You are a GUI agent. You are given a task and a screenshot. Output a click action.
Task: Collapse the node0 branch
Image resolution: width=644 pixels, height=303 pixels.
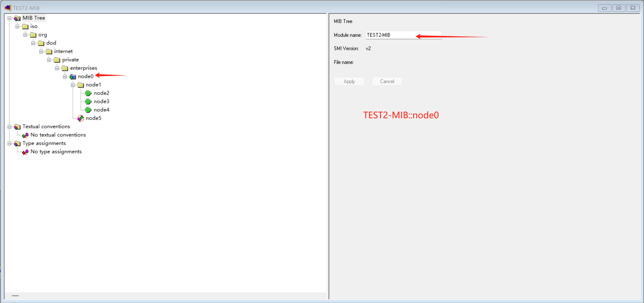coord(65,77)
